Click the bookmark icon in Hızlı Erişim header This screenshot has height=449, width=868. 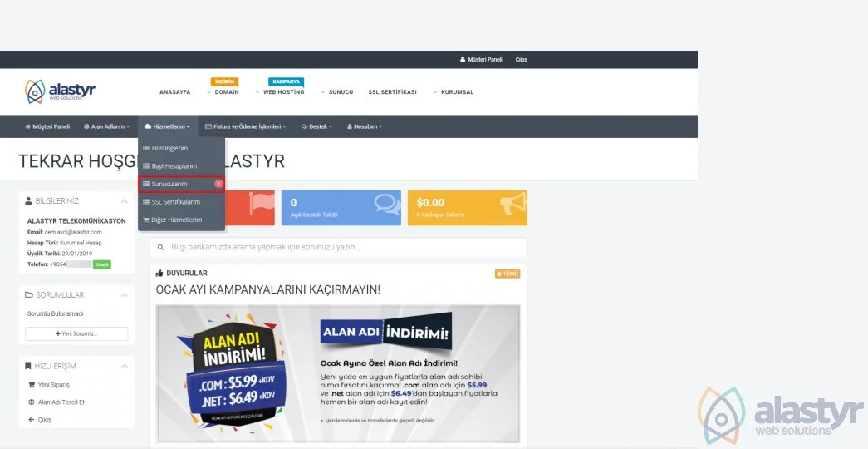[28, 366]
